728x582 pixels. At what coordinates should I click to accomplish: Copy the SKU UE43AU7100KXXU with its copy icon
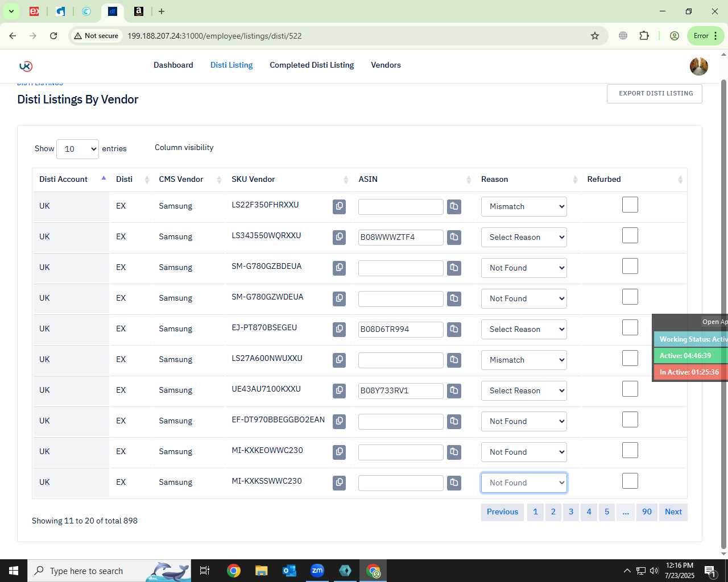click(x=339, y=390)
